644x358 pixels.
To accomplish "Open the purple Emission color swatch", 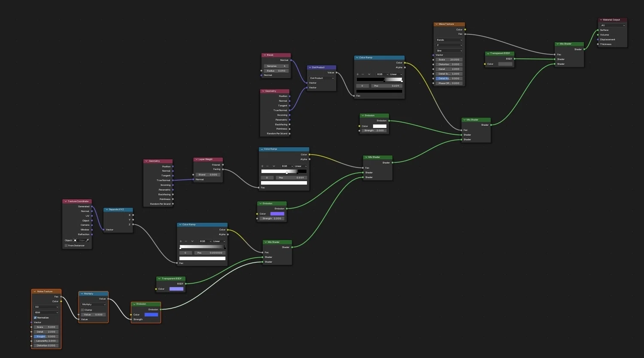I will coord(277,214).
